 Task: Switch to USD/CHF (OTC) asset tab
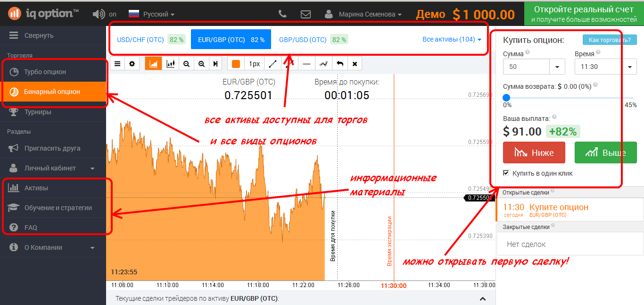(x=151, y=39)
